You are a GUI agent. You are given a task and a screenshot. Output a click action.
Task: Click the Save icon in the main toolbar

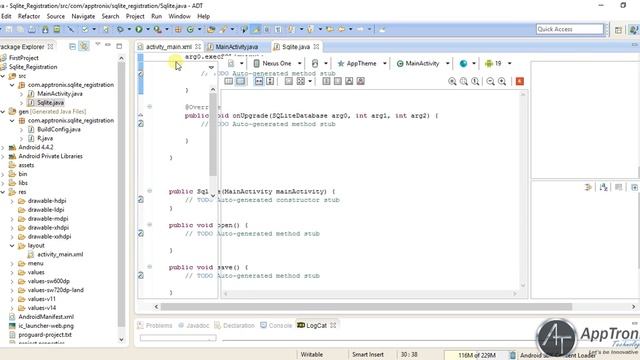point(9,29)
